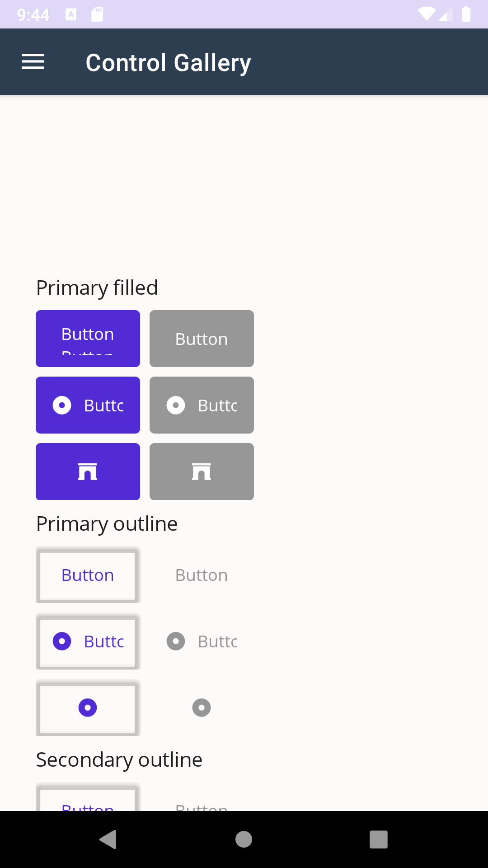This screenshot has width=488, height=868.
Task: Select the outlined icon-only circle button
Action: coord(88,709)
